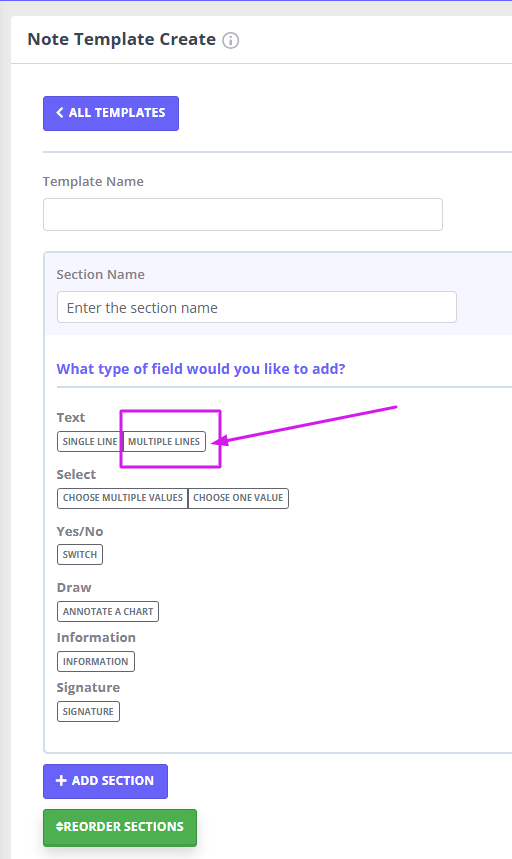Viewport: 512px width, 859px height.
Task: Click into the Section Name field
Action: coord(256,307)
